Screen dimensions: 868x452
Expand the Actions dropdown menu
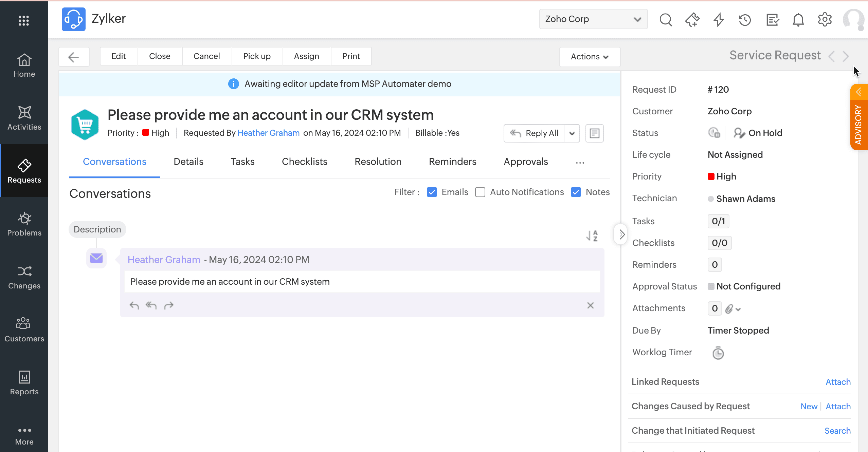pyautogui.click(x=590, y=57)
